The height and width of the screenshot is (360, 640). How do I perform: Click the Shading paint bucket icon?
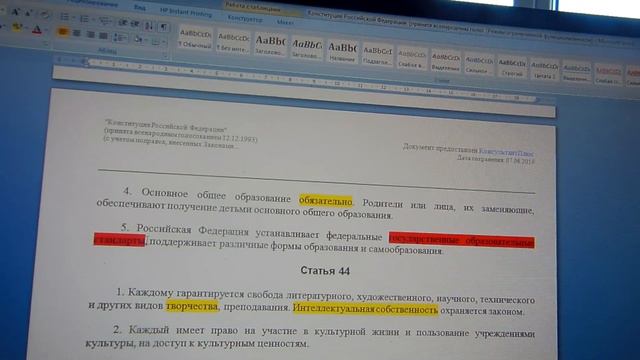[x=139, y=39]
